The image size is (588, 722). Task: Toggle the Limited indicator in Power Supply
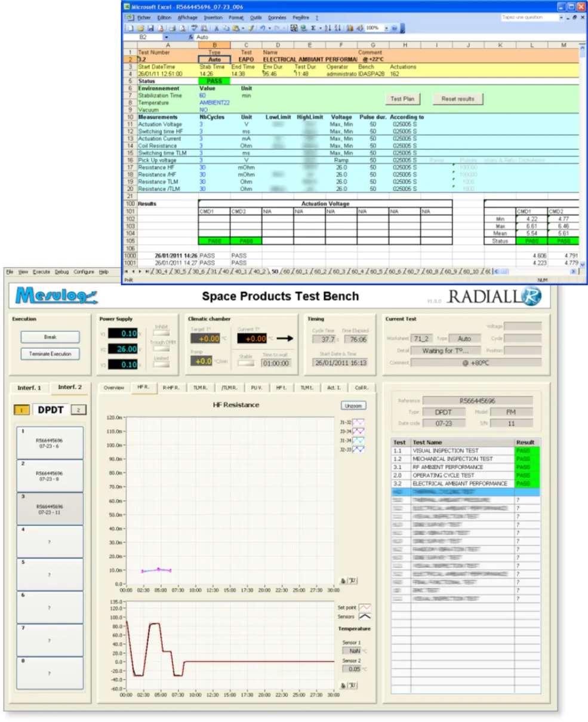coord(161,364)
